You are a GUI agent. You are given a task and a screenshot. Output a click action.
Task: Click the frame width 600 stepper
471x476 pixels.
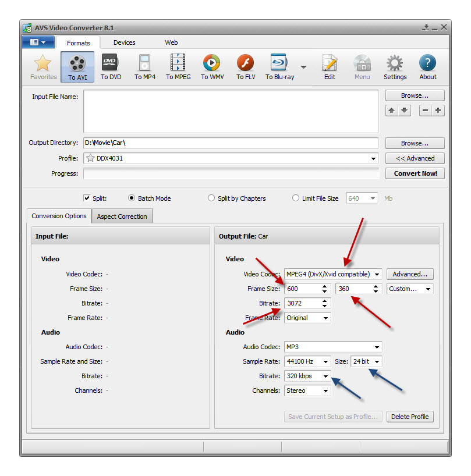click(x=324, y=289)
